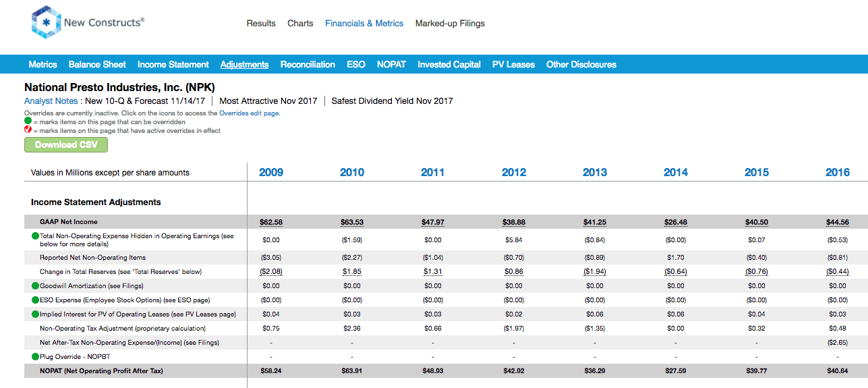Select the Adjustments tab
The image size is (868, 388).
(x=244, y=65)
